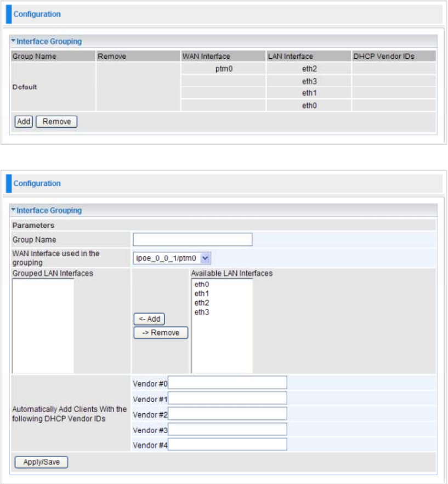Click the ptm0 WAN Interface cell
Viewport: 448px width, 484px height.
click(x=224, y=69)
